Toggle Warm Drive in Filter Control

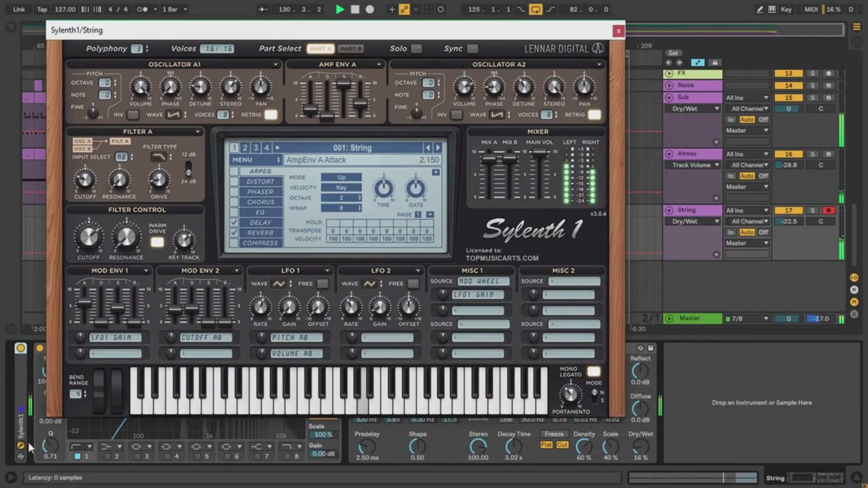pos(157,242)
